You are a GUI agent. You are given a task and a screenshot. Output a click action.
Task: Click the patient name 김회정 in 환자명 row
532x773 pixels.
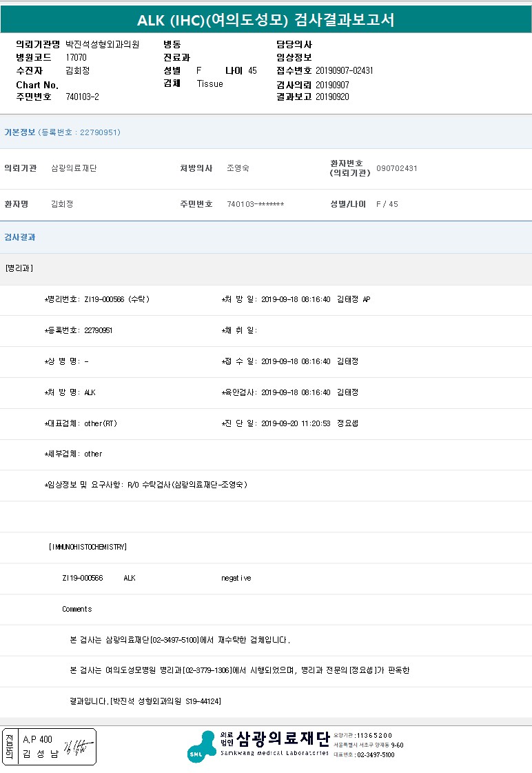62,204
